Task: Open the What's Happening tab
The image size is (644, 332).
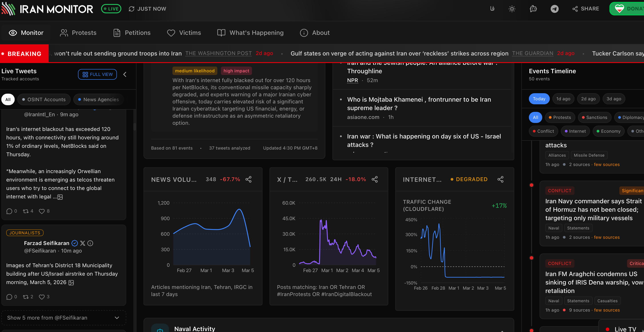Action: pyautogui.click(x=250, y=33)
